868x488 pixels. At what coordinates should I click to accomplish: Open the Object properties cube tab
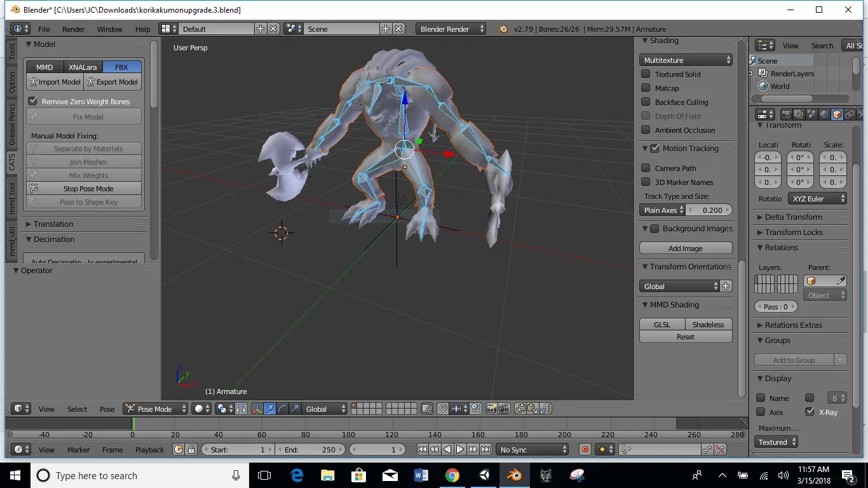(x=837, y=114)
